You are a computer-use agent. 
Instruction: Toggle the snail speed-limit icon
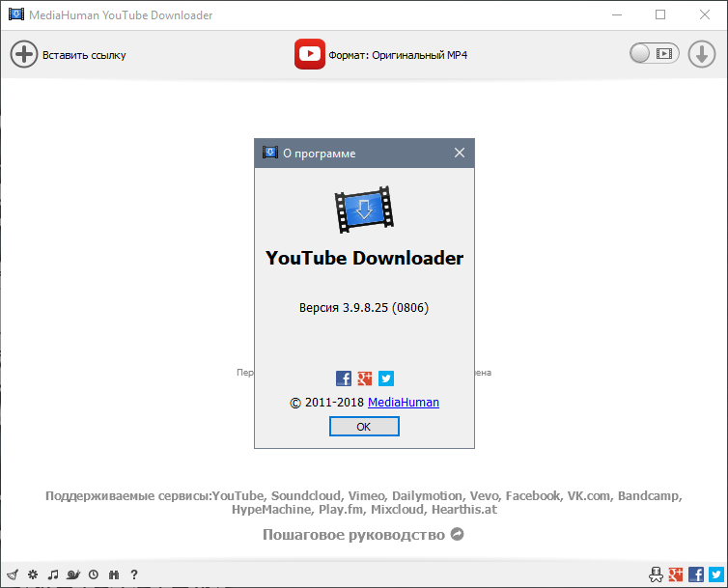click(73, 574)
